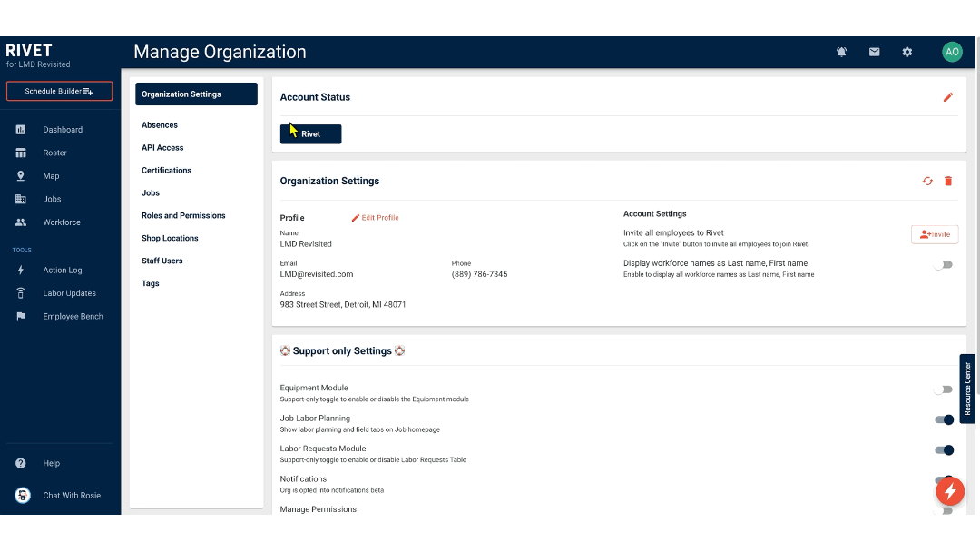The height and width of the screenshot is (552, 980).
Task: Open the messages envelope icon
Action: pos(874,52)
